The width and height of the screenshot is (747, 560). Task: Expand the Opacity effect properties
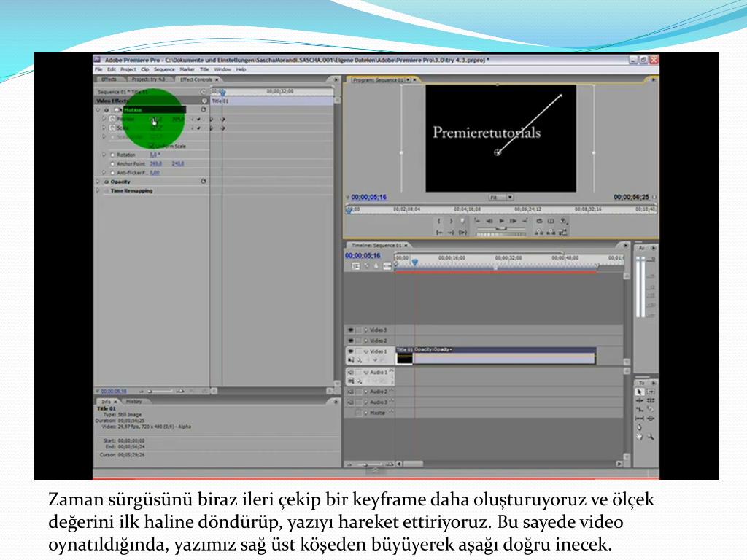(x=98, y=182)
